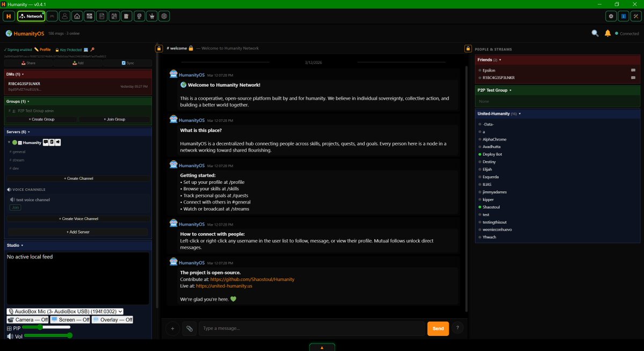This screenshot has height=351, width=644.
Task: Open the Humanity server chat bubble icon
Action: (x=46, y=142)
